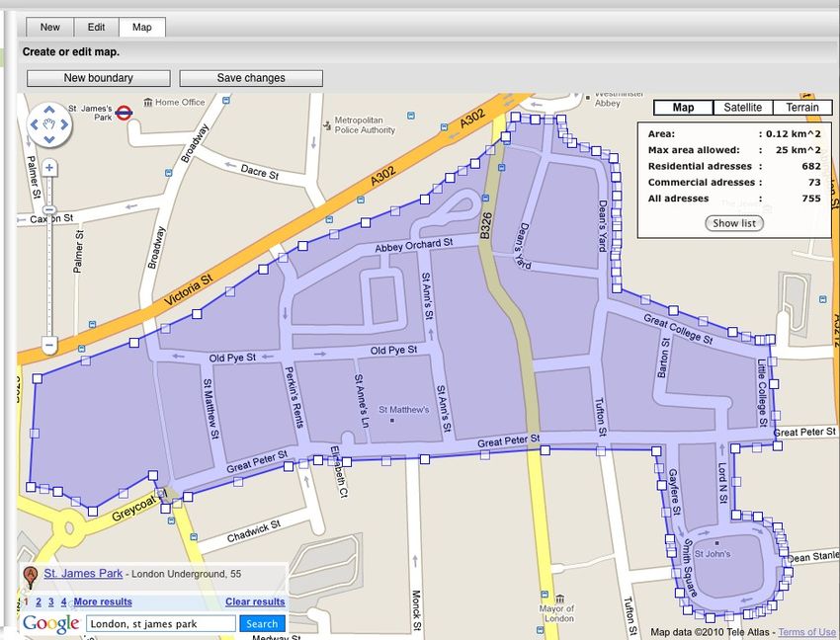The image size is (840, 640).
Task: Open the Terms of Use link
Action: point(806,632)
